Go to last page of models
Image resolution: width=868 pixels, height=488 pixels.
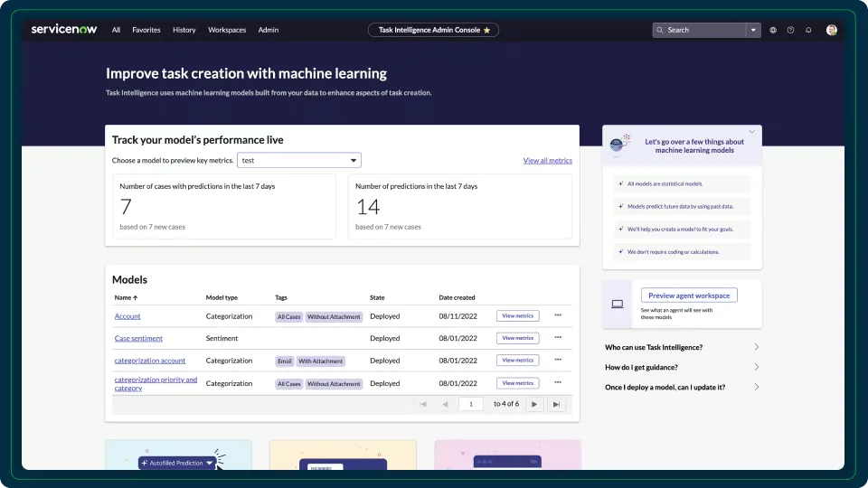[x=556, y=404]
